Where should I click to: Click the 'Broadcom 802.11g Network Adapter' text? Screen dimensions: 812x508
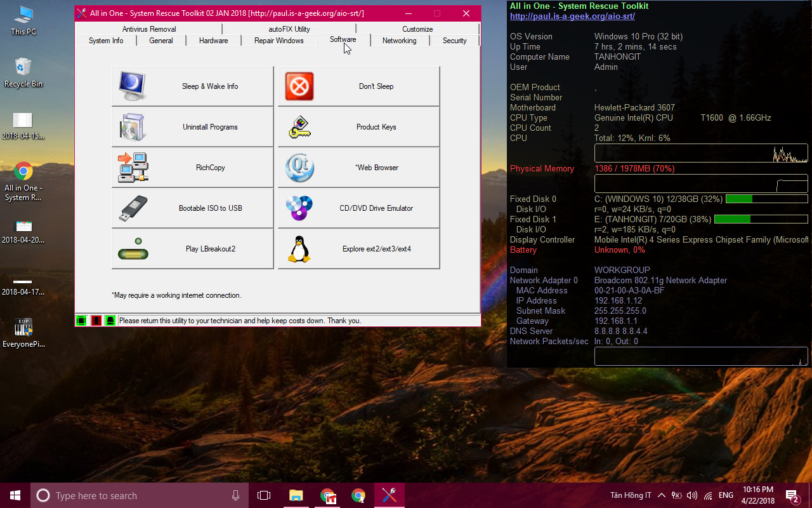pyautogui.click(x=660, y=281)
